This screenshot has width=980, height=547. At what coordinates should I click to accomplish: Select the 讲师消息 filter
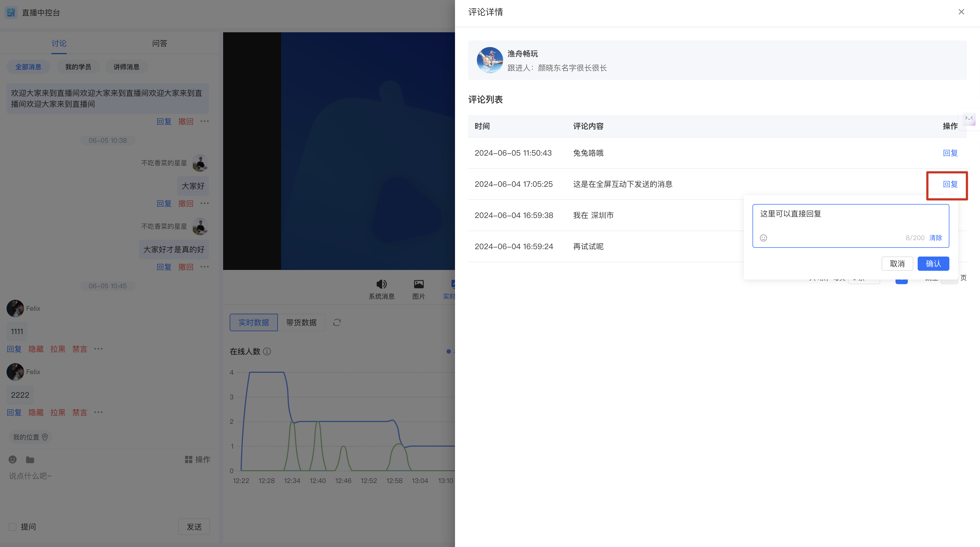126,67
